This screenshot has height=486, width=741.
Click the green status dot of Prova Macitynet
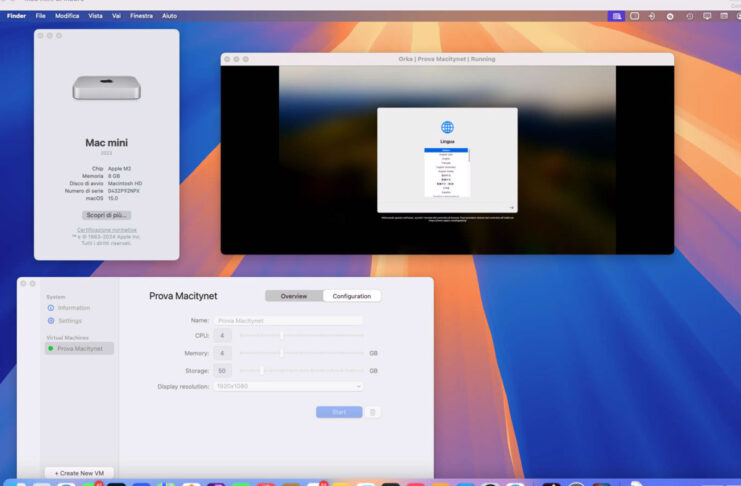51,348
